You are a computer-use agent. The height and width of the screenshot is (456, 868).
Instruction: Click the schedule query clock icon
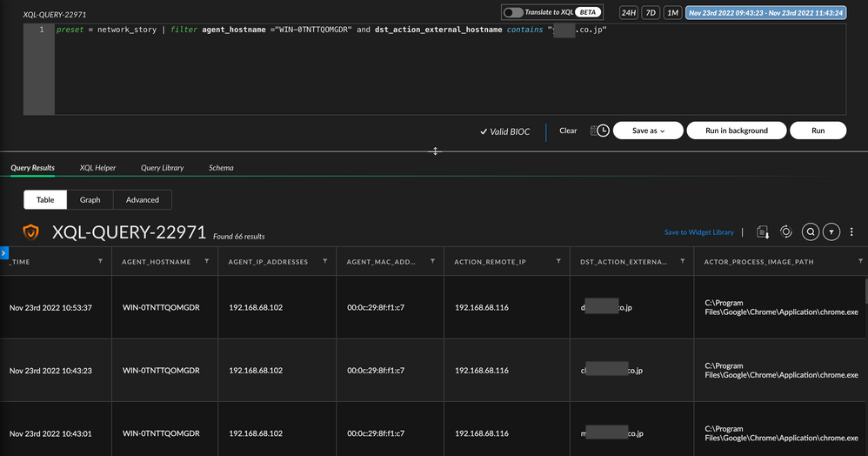tap(599, 131)
